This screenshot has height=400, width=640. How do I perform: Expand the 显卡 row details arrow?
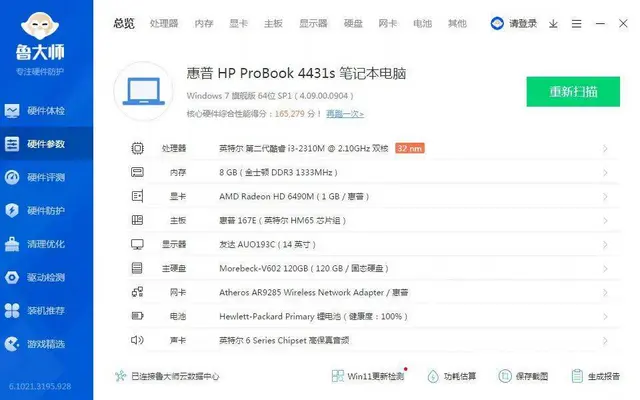605,197
